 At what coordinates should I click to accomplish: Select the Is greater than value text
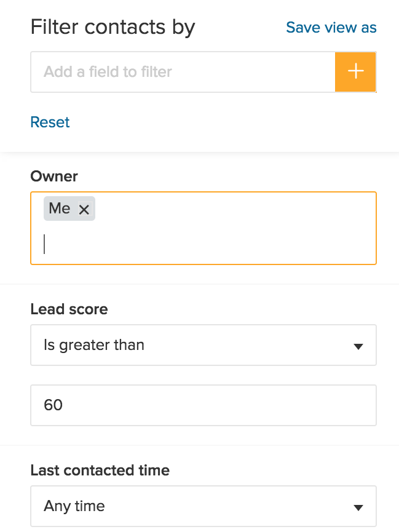[94, 345]
